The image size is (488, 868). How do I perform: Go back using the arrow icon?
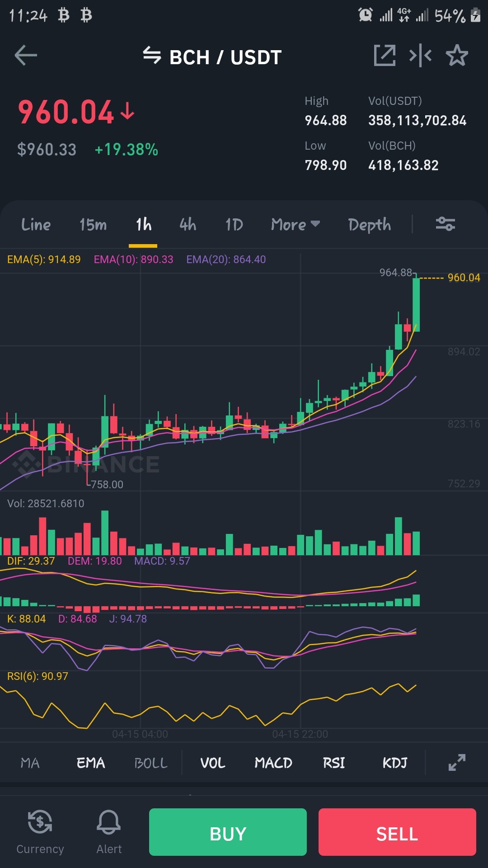point(26,56)
